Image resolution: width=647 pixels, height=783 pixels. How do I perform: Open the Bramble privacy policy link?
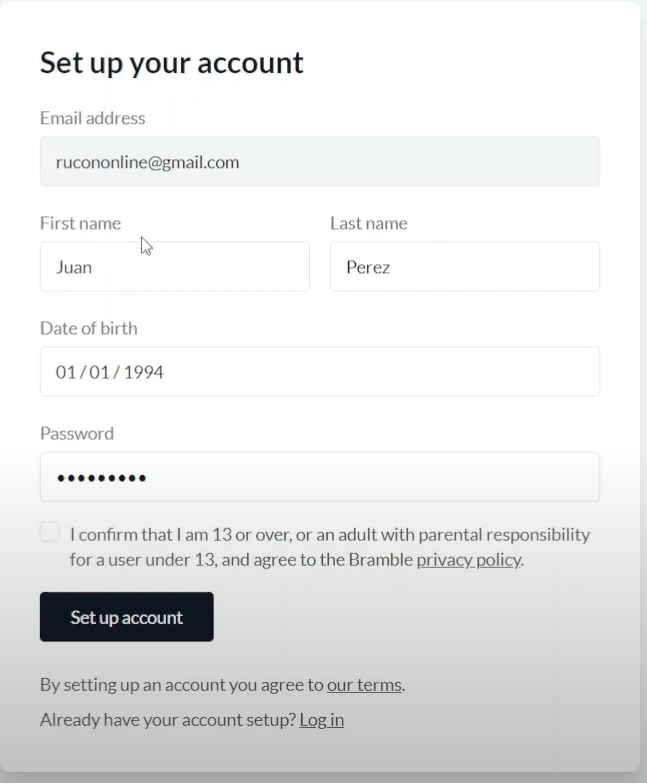pos(468,560)
